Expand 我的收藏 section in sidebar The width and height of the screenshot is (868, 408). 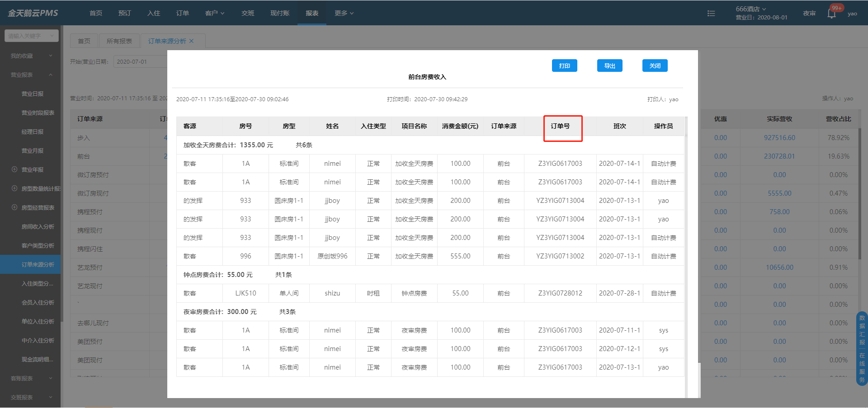(31, 56)
